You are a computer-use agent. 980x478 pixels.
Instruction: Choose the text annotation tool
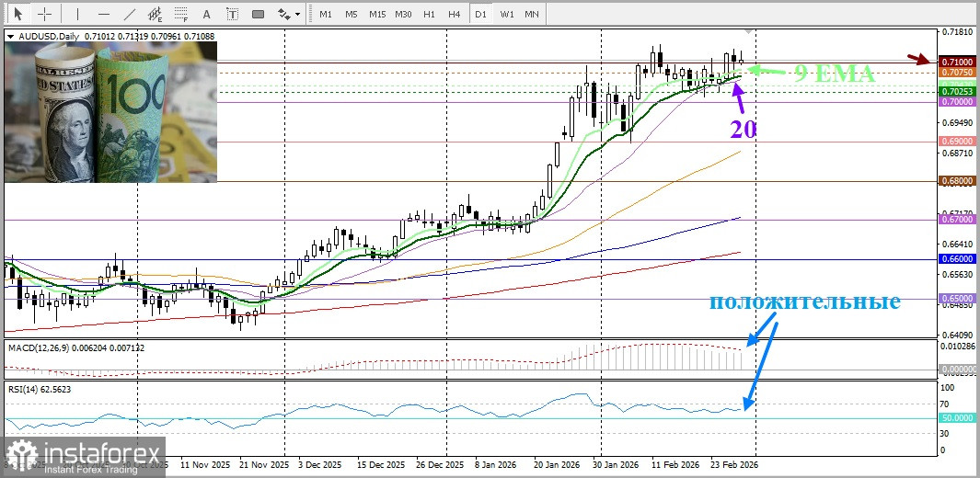[x=205, y=14]
